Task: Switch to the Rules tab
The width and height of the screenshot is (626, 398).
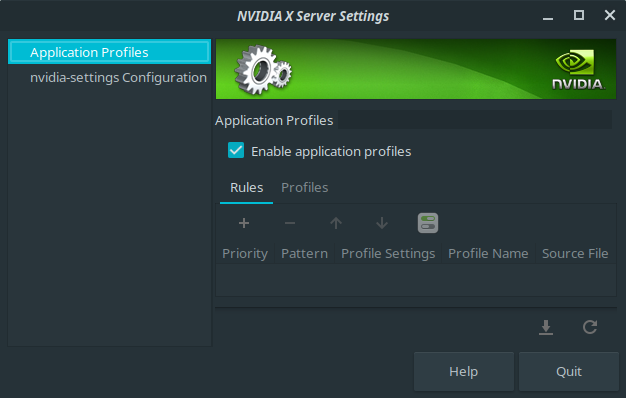Action: tap(247, 188)
